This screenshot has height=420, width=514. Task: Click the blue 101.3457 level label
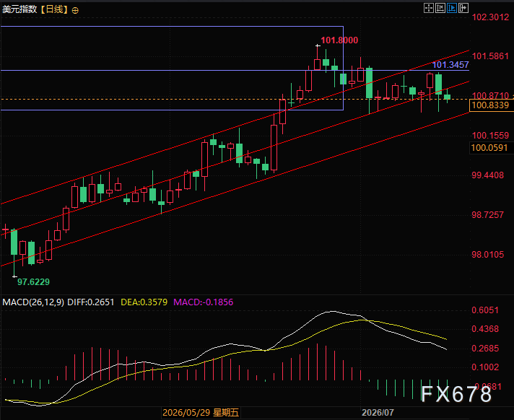[450, 65]
